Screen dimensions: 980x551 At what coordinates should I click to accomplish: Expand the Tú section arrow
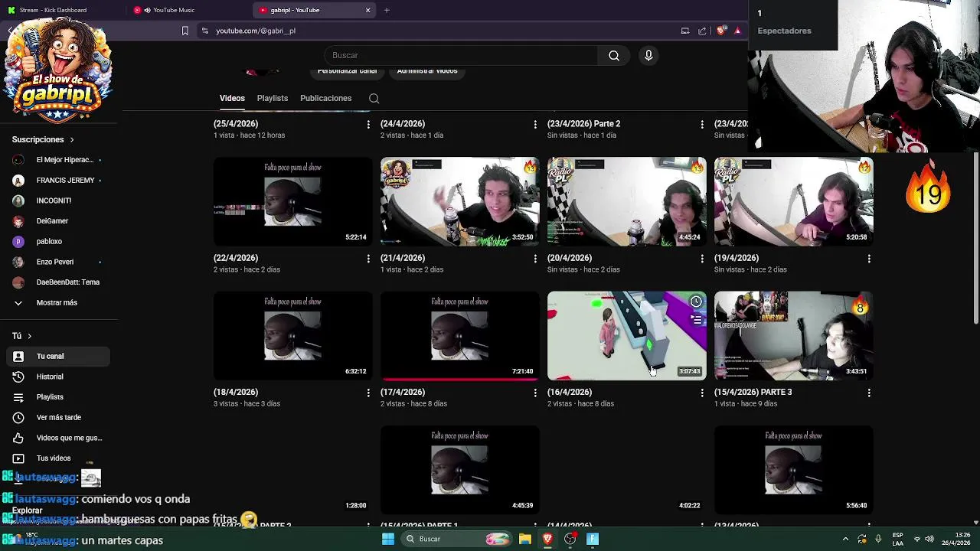pos(29,336)
